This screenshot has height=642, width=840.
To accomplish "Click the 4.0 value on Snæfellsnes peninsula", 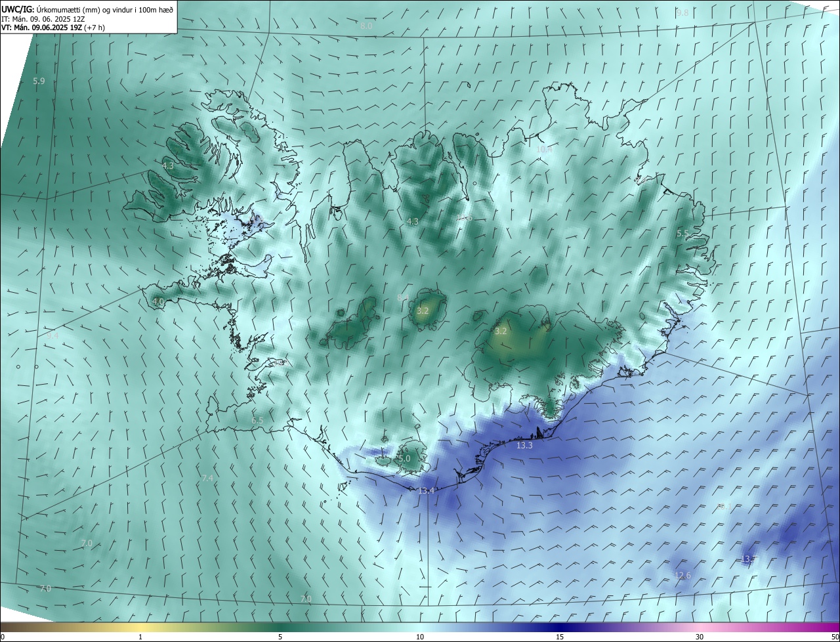I will (158, 302).
